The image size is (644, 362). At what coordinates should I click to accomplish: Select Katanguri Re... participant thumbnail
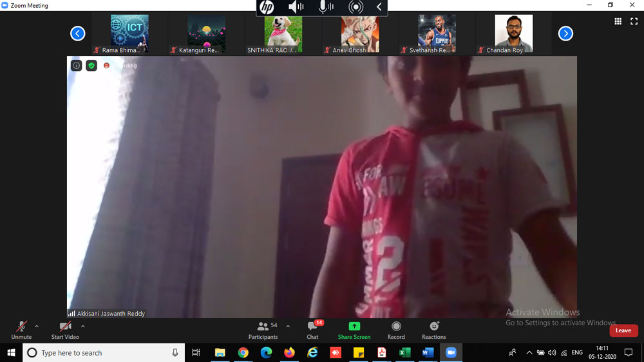[x=206, y=33]
